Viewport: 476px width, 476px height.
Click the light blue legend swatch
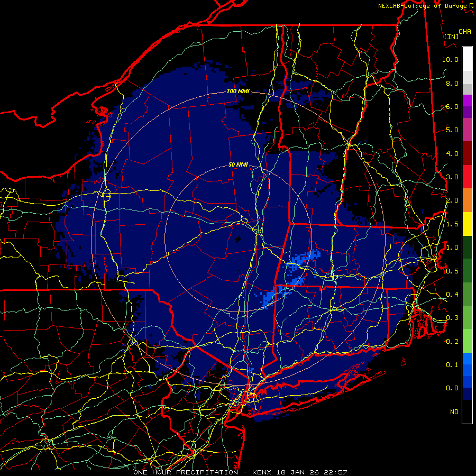click(467, 359)
